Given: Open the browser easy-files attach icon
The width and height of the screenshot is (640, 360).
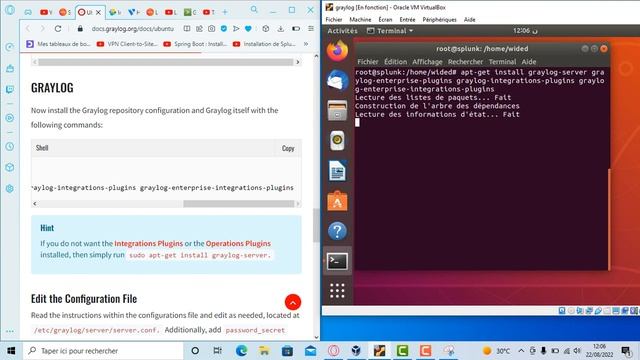Looking at the screenshot, I should [199, 29].
